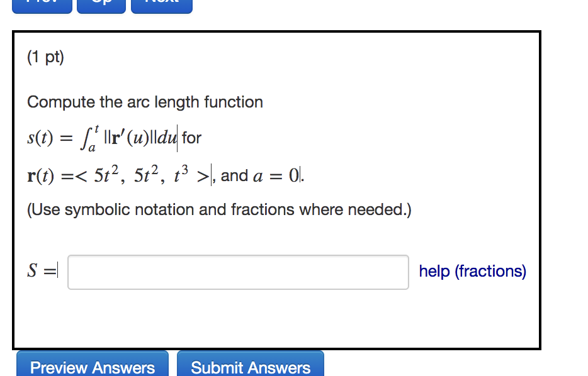Click the fractions hint link text
This screenshot has width=588, height=376.
pyautogui.click(x=472, y=271)
